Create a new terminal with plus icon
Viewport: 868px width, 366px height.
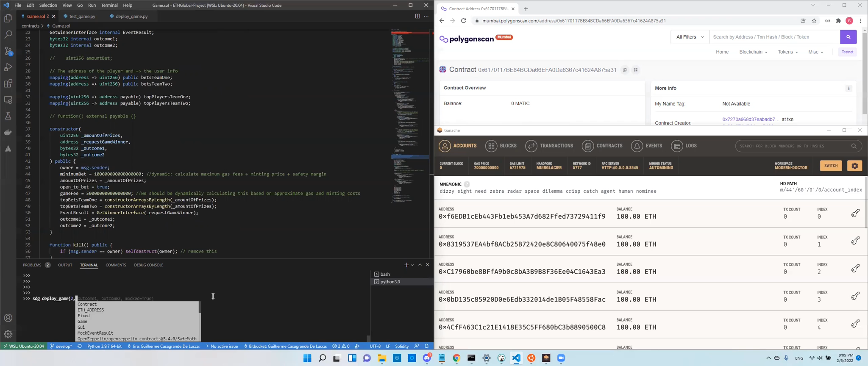pyautogui.click(x=406, y=265)
